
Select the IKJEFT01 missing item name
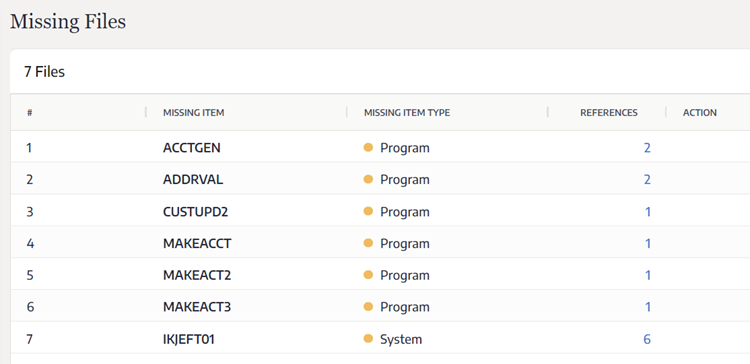(x=189, y=339)
